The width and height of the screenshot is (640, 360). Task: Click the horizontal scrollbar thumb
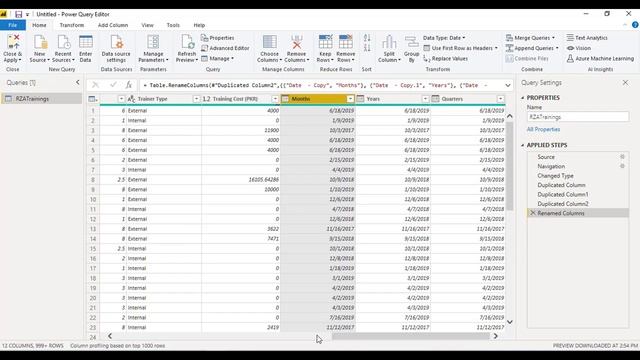click(410, 336)
